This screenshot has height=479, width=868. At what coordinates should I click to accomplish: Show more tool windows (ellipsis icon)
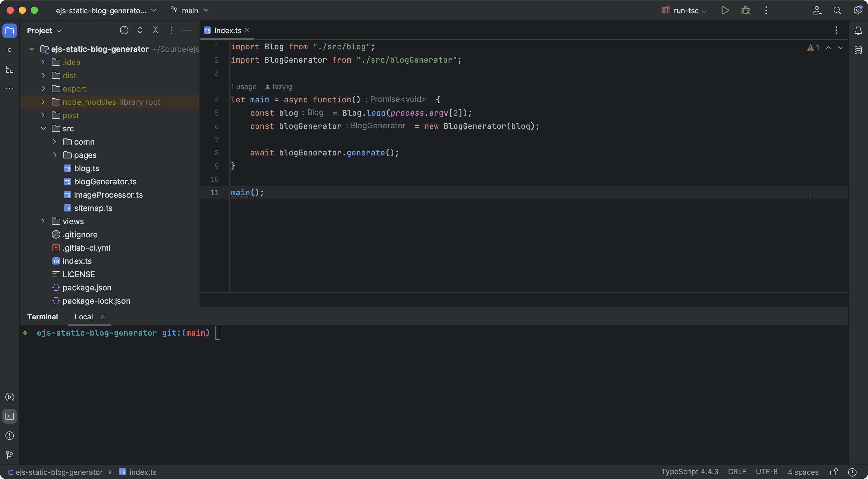click(x=9, y=89)
